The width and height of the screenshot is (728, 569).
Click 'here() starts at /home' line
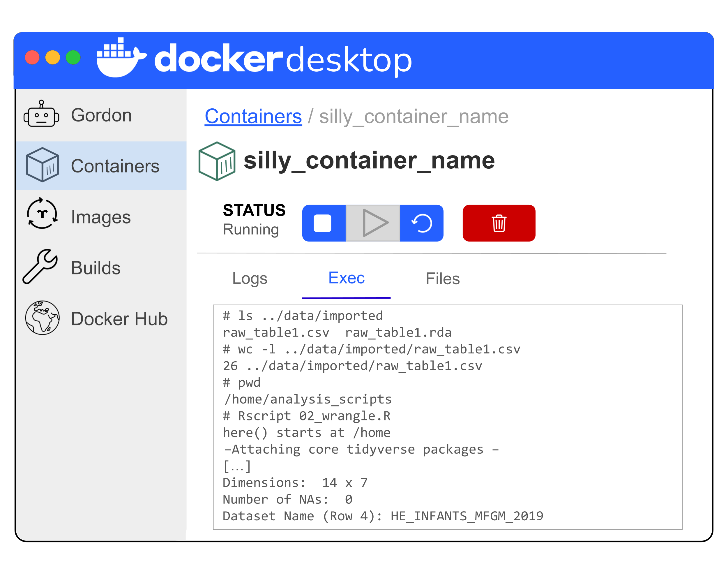tap(306, 433)
